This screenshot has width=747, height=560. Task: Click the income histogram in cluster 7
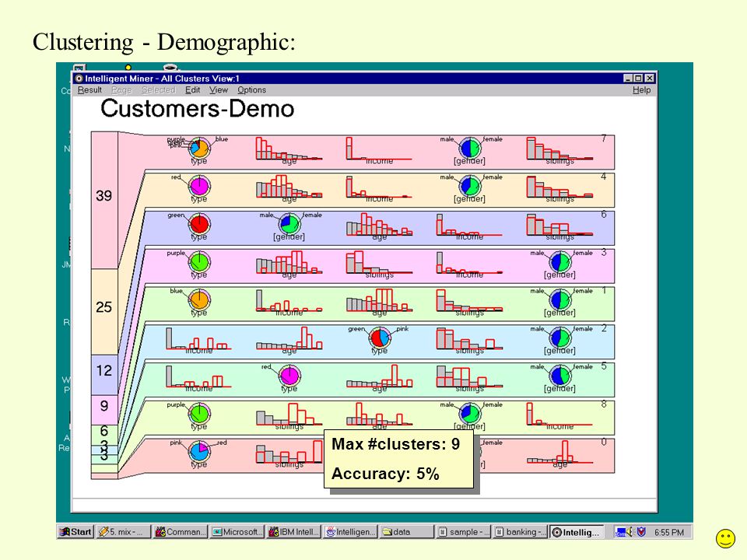(x=379, y=149)
